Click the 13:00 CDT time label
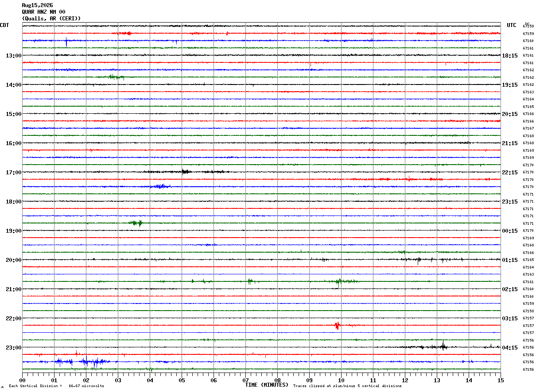The image size is (536, 392). click(13, 56)
